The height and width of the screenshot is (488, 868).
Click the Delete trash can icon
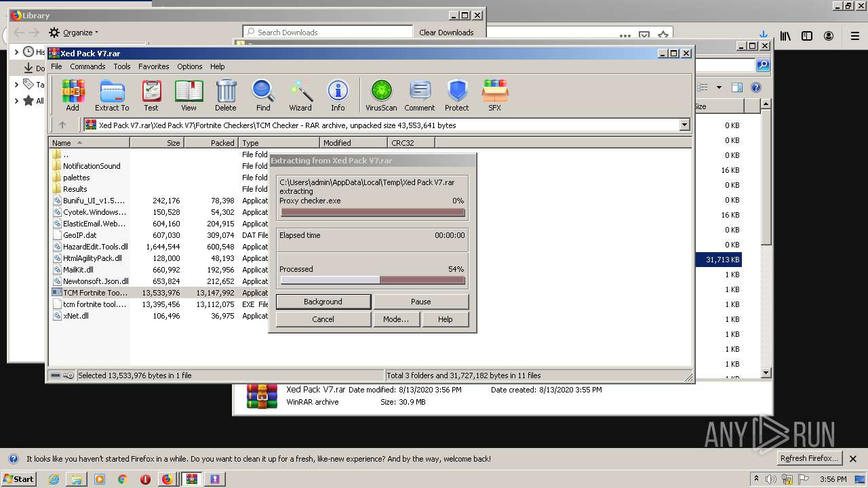click(x=226, y=95)
